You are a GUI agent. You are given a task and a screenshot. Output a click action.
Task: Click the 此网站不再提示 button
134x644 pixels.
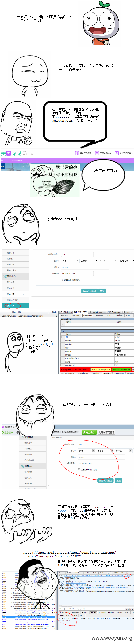click(106, 432)
